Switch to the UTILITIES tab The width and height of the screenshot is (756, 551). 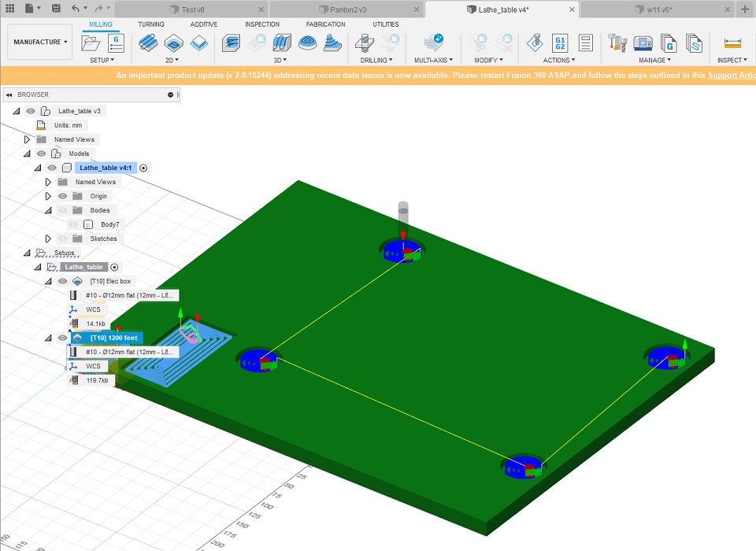click(x=386, y=24)
